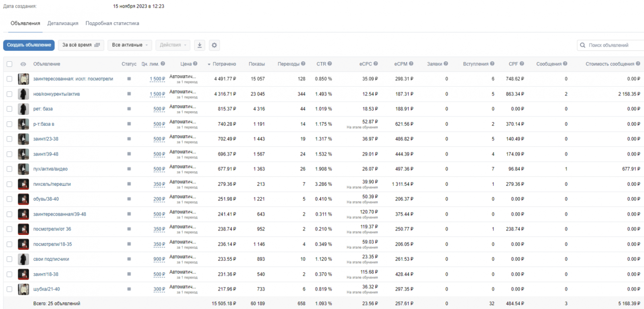This screenshot has height=309, width=644.
Task: Tick checkbox for нов/конкуренты/актив ad
Action: (x=9, y=94)
